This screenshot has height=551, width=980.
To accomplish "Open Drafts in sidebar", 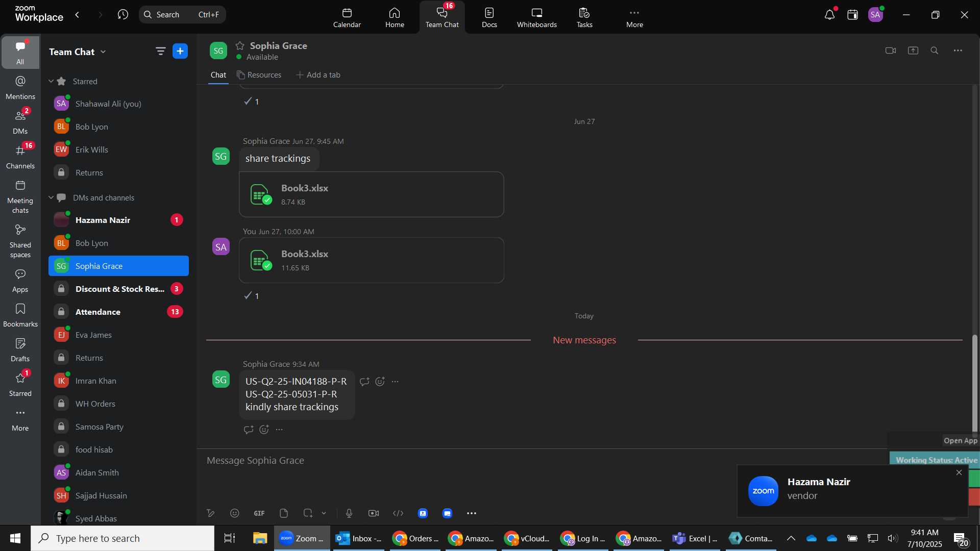I will [x=20, y=350].
